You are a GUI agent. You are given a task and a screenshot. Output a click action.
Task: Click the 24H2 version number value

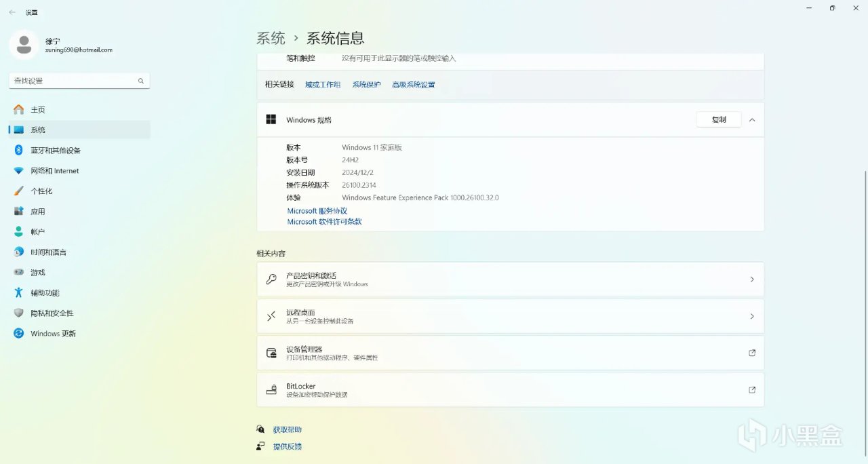point(350,160)
